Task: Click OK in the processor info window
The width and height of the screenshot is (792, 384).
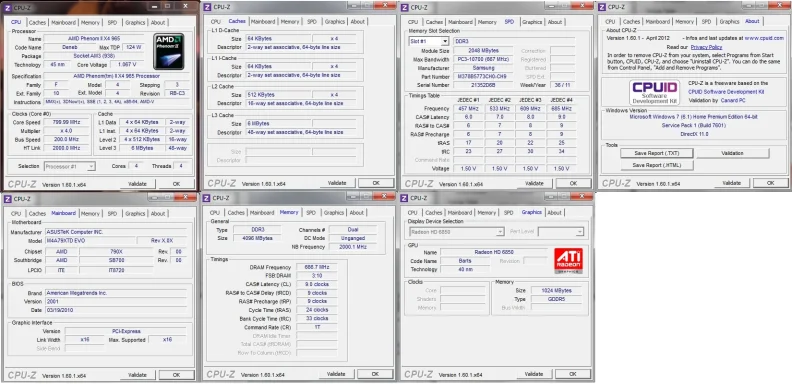Action: (x=176, y=184)
